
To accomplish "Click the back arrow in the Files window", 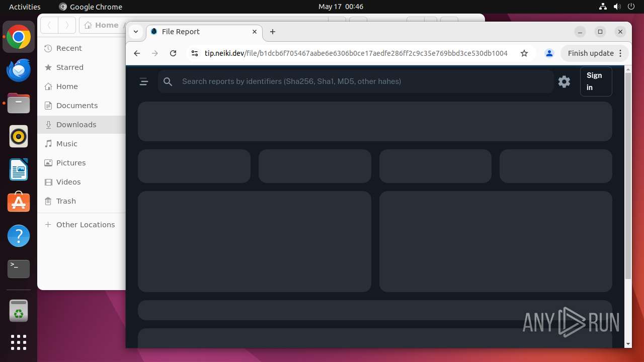I will point(49,25).
